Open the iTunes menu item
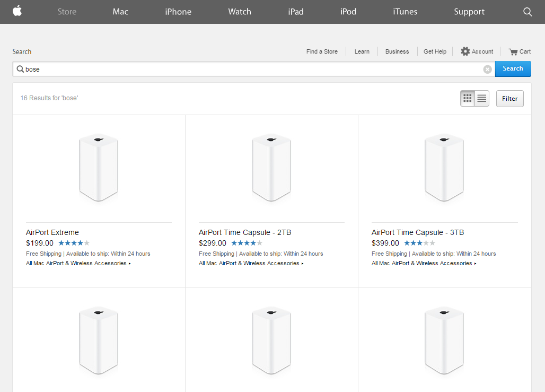This screenshot has width=545, height=392. (405, 12)
